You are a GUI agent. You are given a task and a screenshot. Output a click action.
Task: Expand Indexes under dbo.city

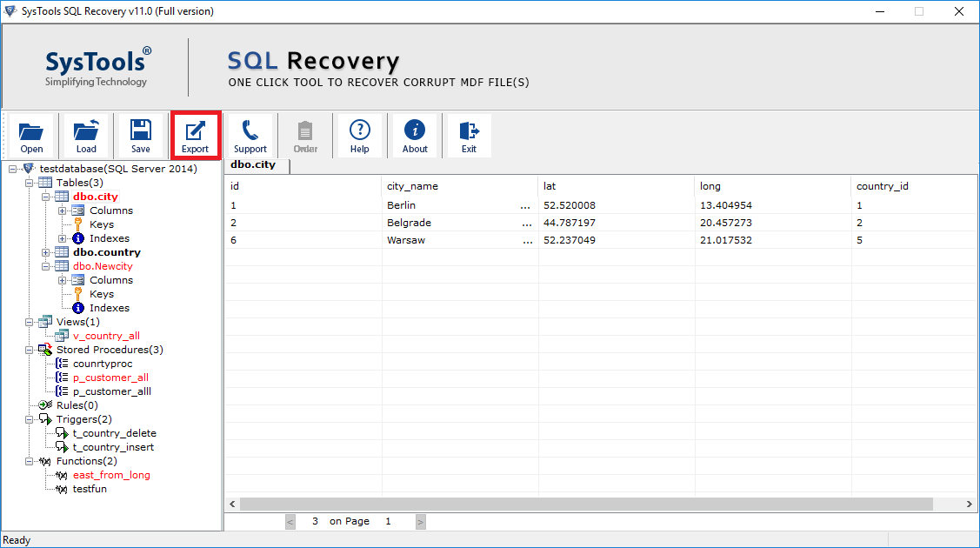tap(62, 238)
